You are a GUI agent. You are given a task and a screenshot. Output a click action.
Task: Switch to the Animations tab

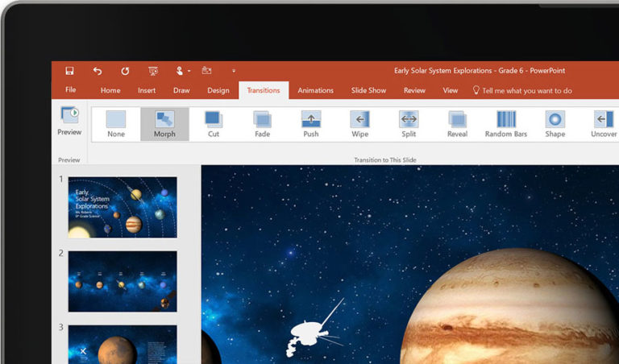pos(315,90)
